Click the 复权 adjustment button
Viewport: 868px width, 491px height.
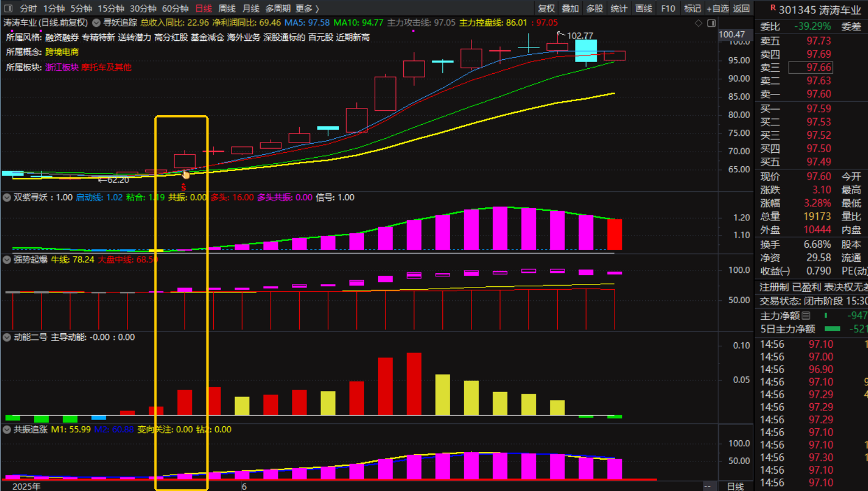546,8
